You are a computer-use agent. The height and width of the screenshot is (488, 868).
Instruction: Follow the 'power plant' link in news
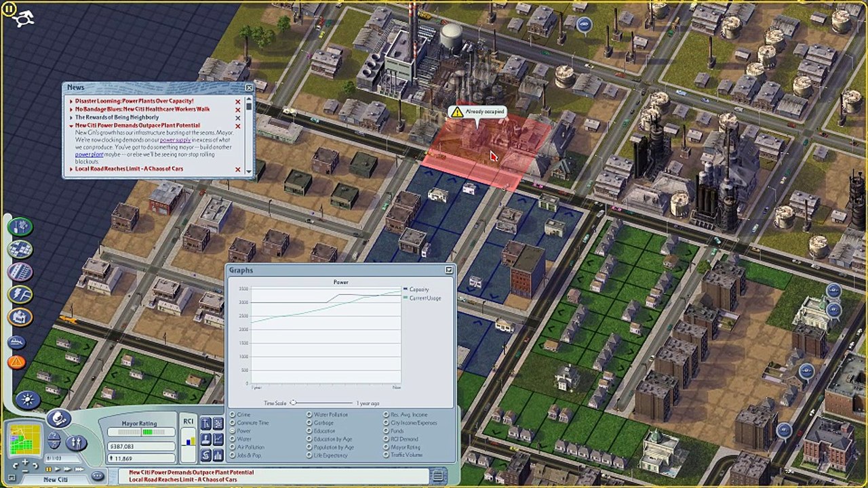coord(89,155)
